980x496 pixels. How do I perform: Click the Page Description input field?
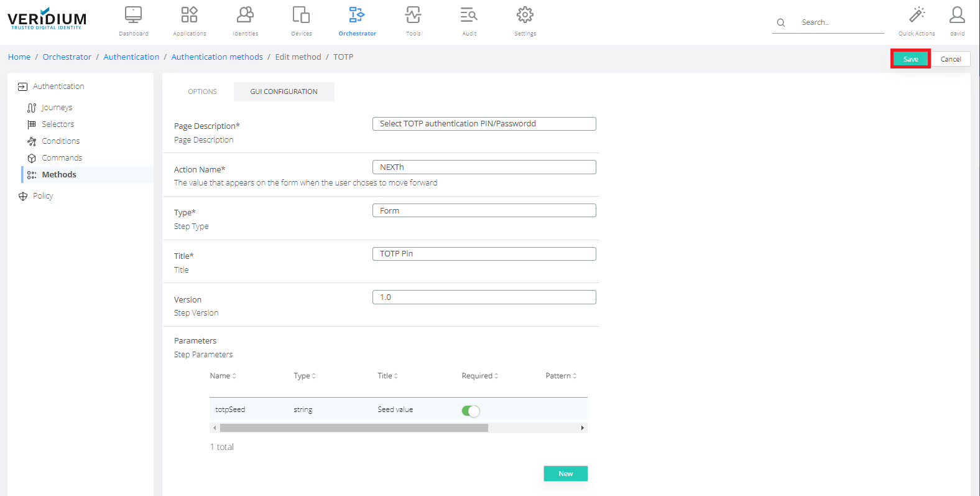click(484, 124)
